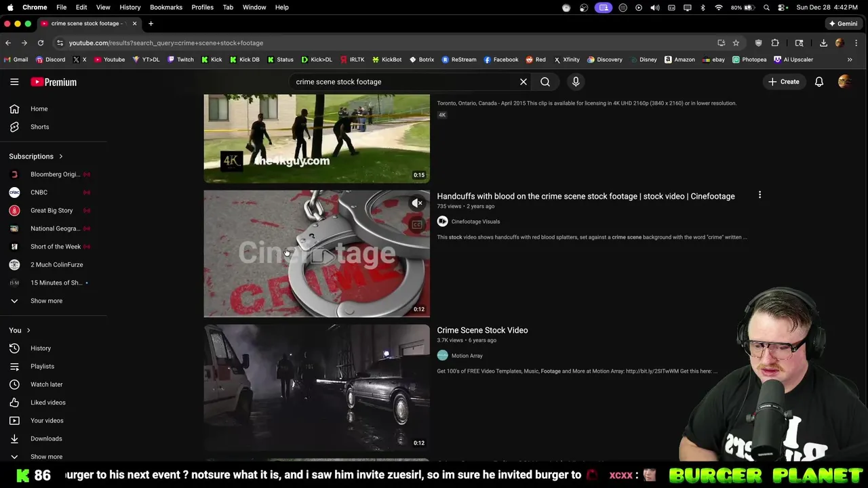This screenshot has width=868, height=488.
Task: Expand the You section chevron
Action: [x=28, y=330]
